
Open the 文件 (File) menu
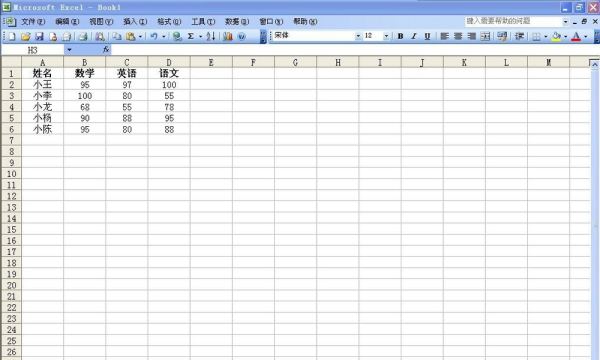[x=33, y=22]
